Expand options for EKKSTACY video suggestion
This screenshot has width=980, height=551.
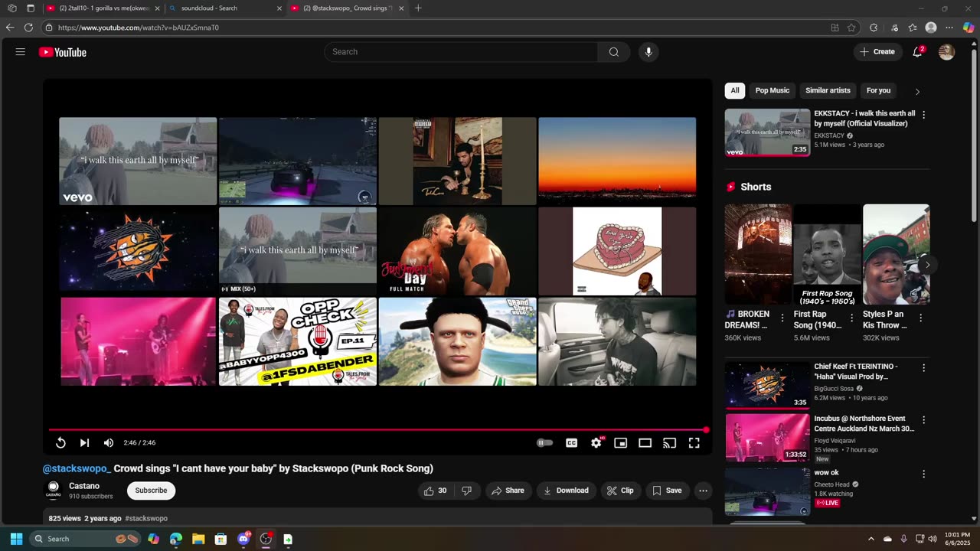pyautogui.click(x=923, y=115)
